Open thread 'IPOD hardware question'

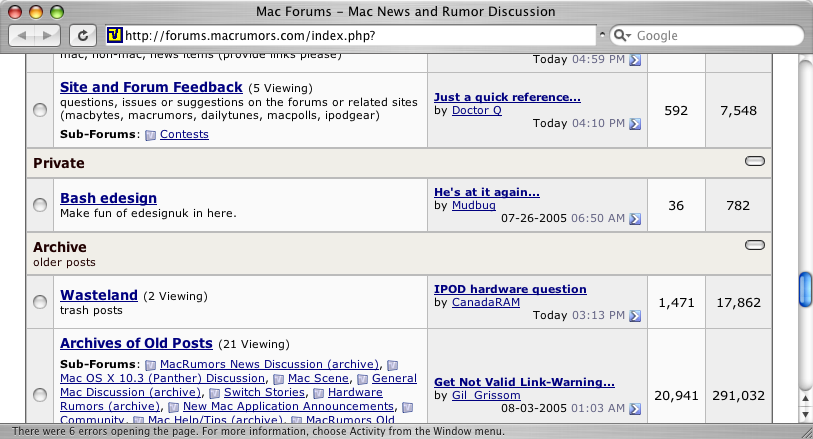click(510, 289)
